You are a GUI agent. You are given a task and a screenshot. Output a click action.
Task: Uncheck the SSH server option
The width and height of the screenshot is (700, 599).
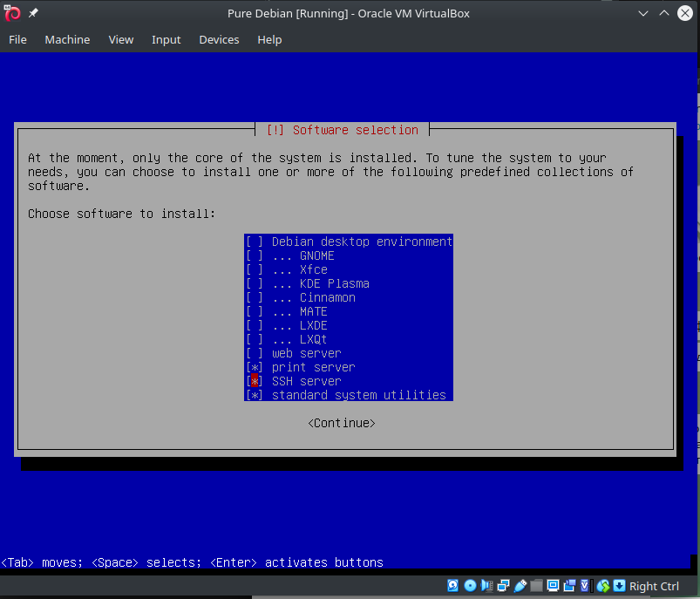point(255,381)
